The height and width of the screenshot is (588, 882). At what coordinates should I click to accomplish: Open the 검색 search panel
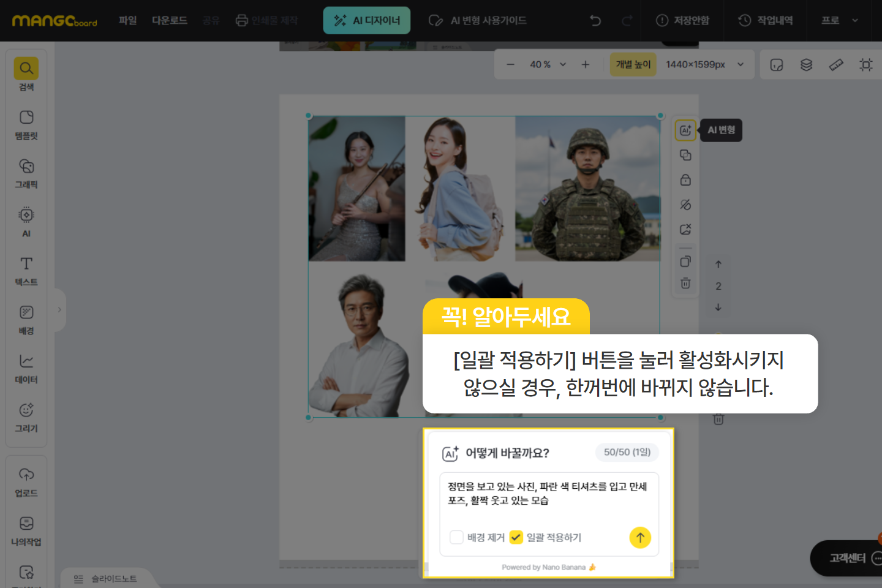(26, 74)
